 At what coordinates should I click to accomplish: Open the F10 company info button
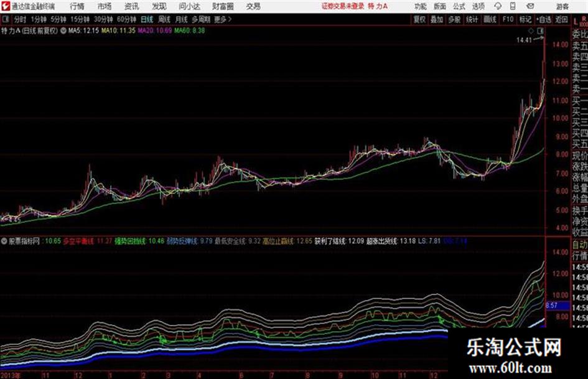point(508,19)
